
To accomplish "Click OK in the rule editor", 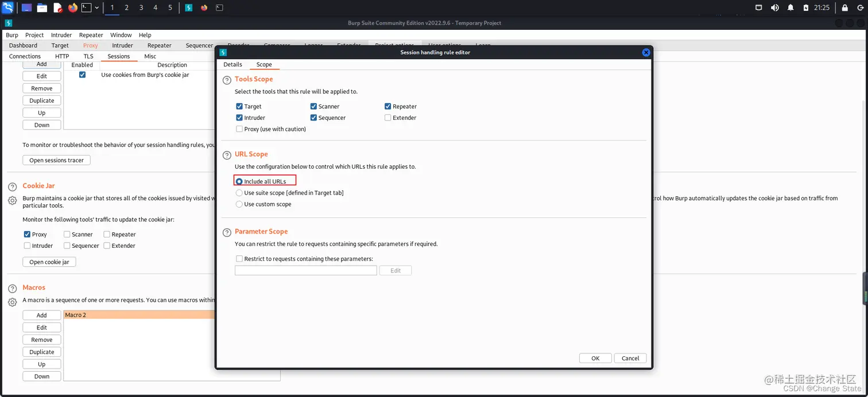I will pos(595,358).
